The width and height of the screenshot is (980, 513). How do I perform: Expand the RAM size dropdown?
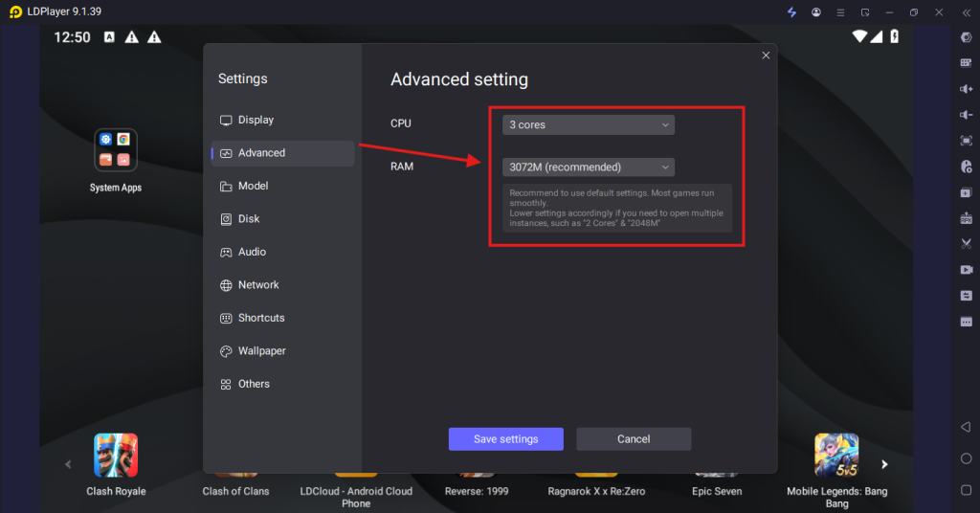click(x=589, y=167)
